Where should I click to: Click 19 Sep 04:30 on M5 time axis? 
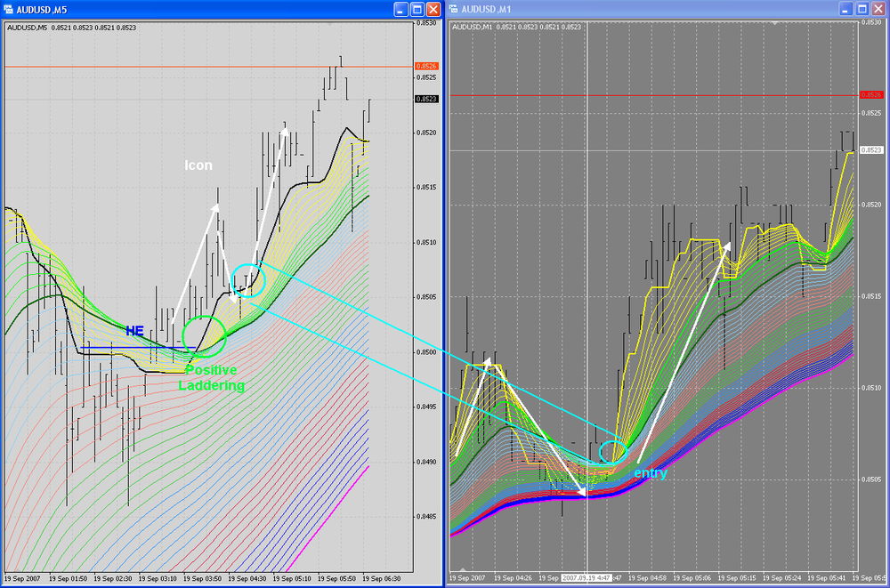tap(247, 579)
